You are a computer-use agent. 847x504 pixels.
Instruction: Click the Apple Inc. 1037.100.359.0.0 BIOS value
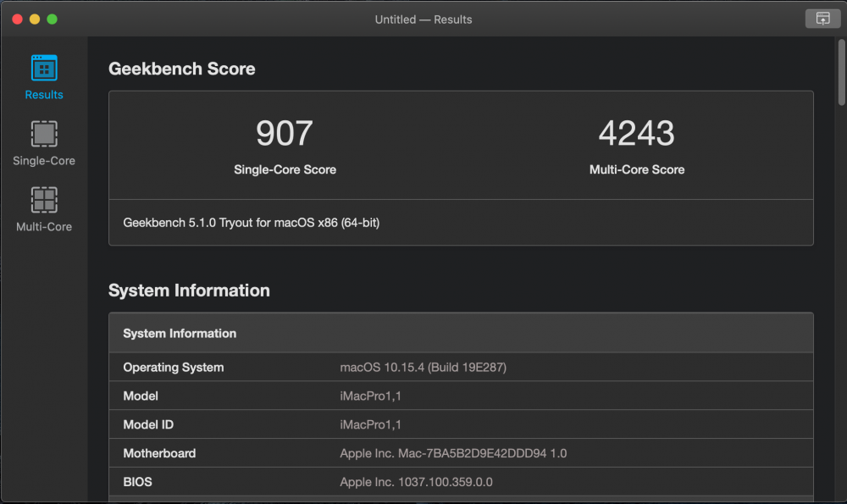coord(416,482)
